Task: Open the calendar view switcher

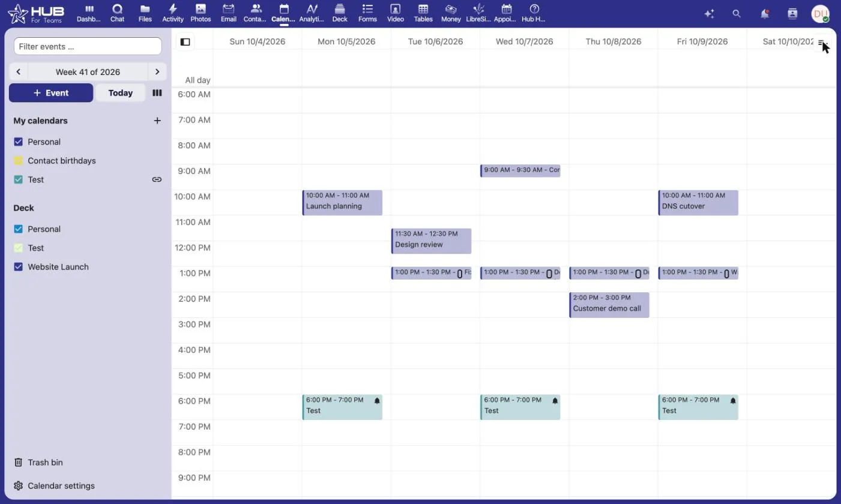Action: point(157,93)
